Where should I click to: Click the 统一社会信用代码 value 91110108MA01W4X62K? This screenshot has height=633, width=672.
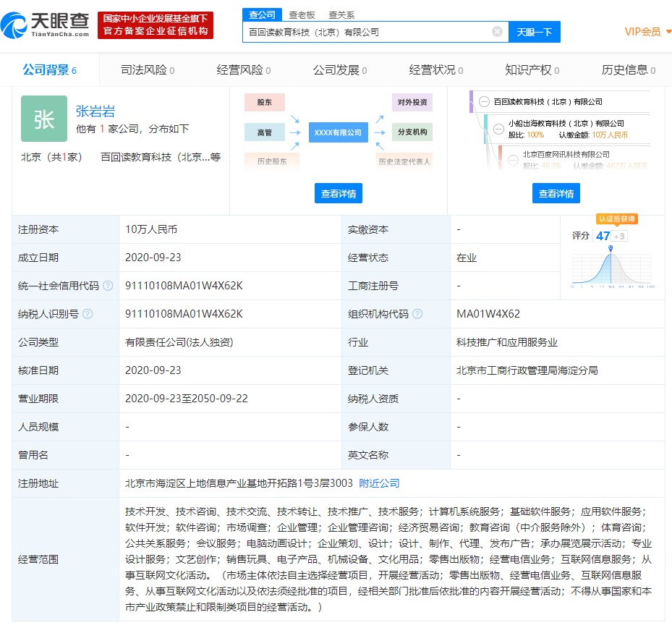184,286
